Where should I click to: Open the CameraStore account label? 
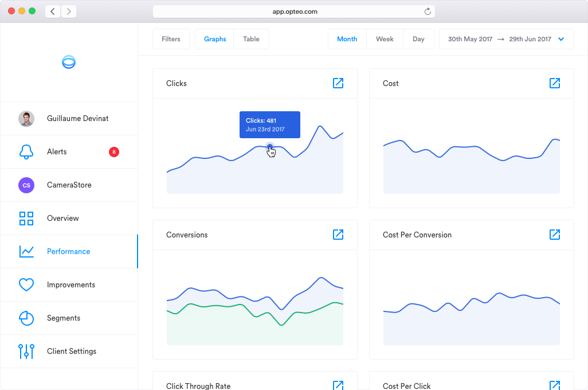click(x=69, y=185)
